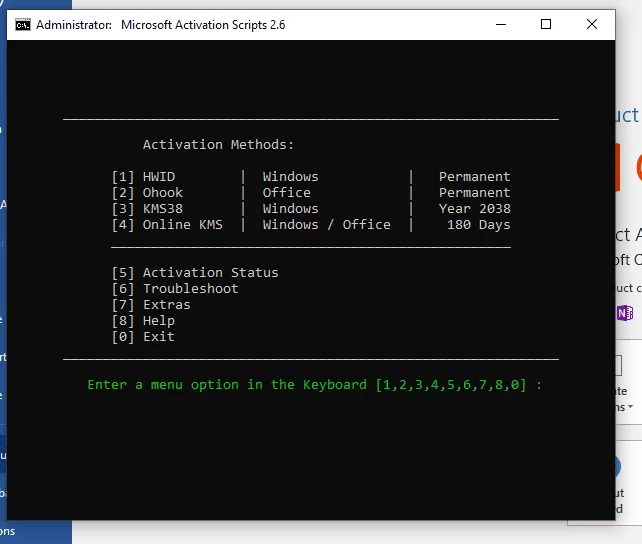Click 'Windows' in the KMS38 row
The image size is (642, 544).
pyautogui.click(x=290, y=209)
